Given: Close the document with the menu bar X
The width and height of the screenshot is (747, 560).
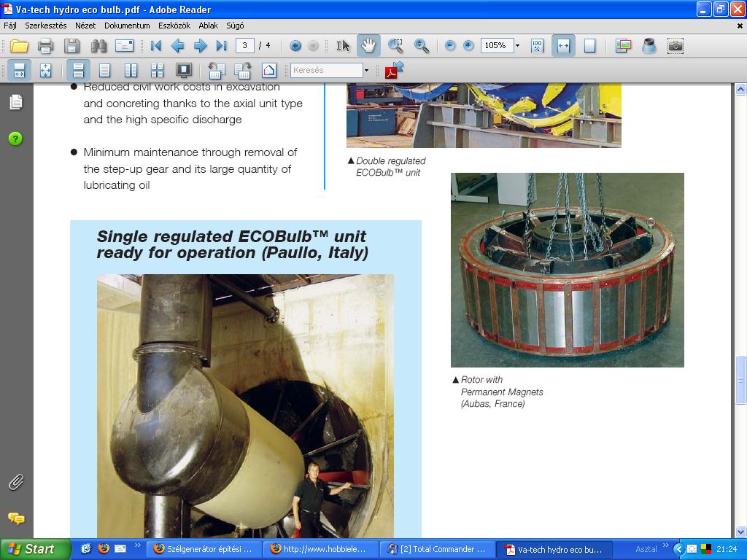Looking at the screenshot, I should coord(740,26).
